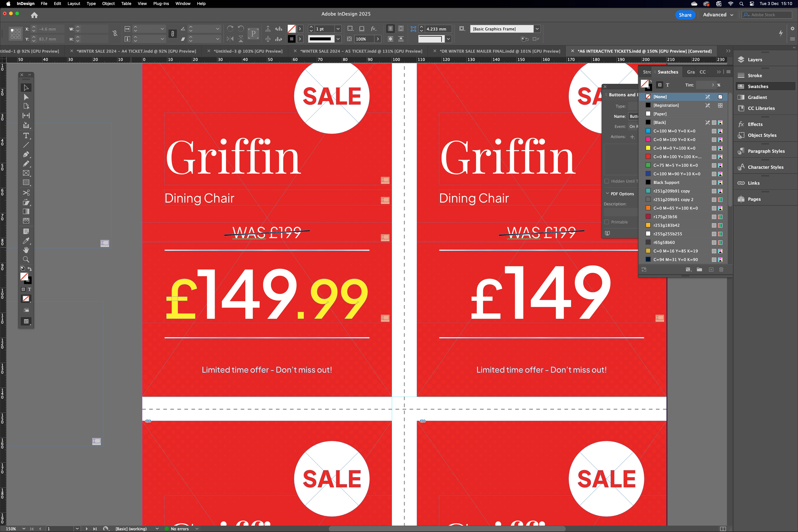Select the Pen tool
Image resolution: width=798 pixels, height=532 pixels.
click(26, 154)
